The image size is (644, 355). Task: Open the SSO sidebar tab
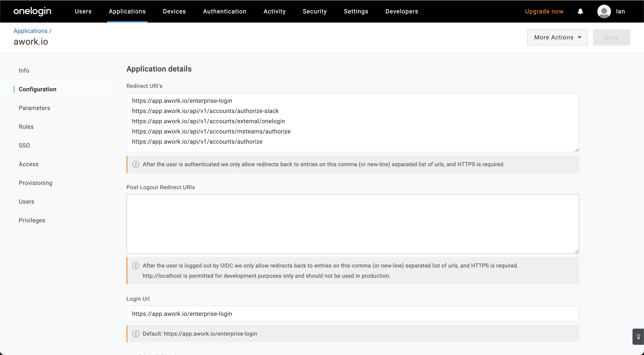[x=24, y=146]
